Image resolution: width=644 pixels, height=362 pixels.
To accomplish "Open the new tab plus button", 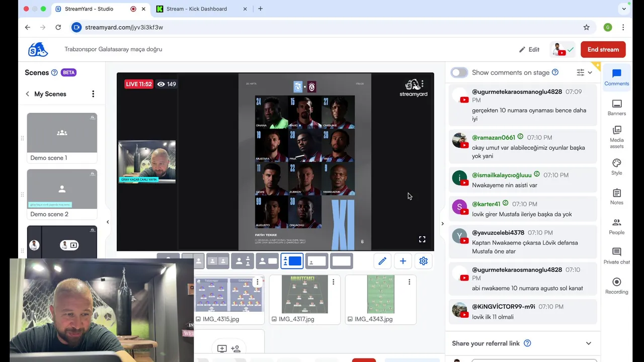I will [x=260, y=9].
